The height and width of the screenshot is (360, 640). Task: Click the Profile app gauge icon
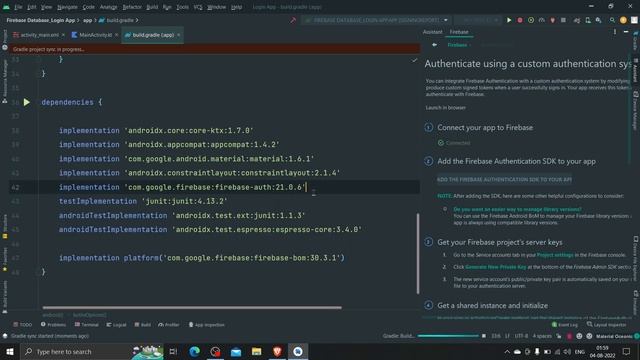pyautogui.click(x=542, y=20)
